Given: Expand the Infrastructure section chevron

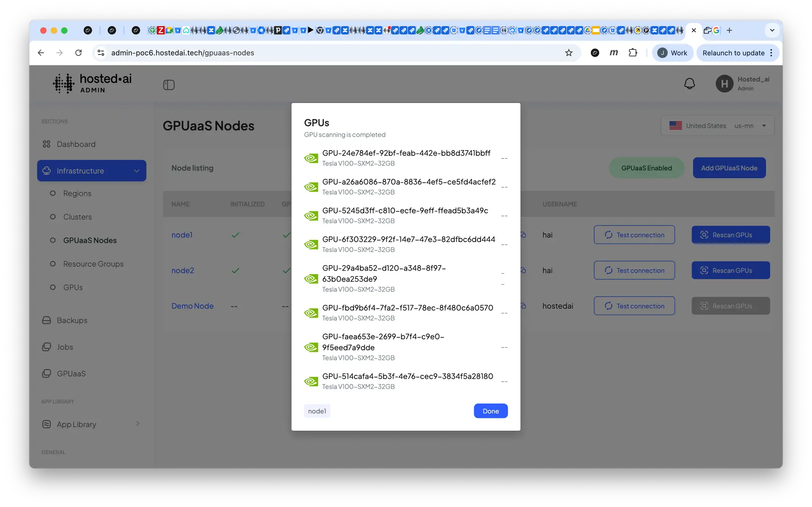Looking at the screenshot, I should [x=136, y=170].
